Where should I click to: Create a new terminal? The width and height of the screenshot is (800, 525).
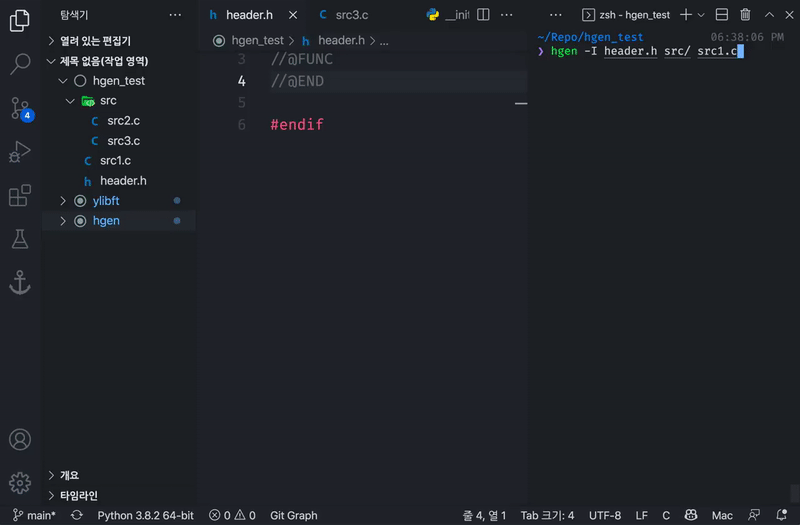click(686, 15)
